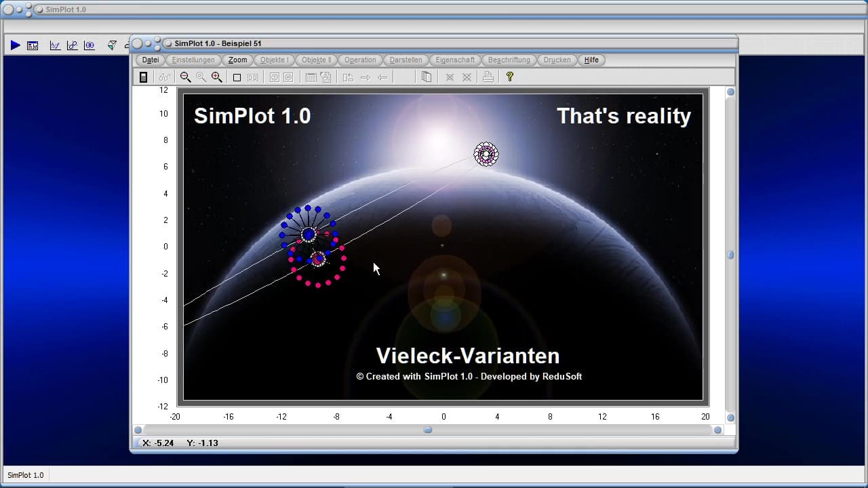The width and height of the screenshot is (868, 488).
Task: Click the blue polygon center point
Action: [309, 235]
